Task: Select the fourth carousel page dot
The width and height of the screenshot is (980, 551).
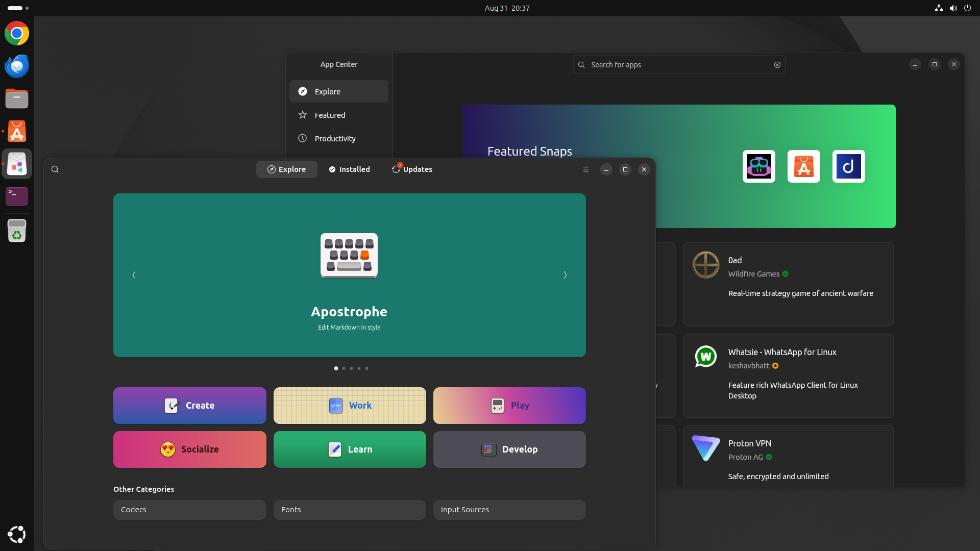Action: click(x=359, y=368)
